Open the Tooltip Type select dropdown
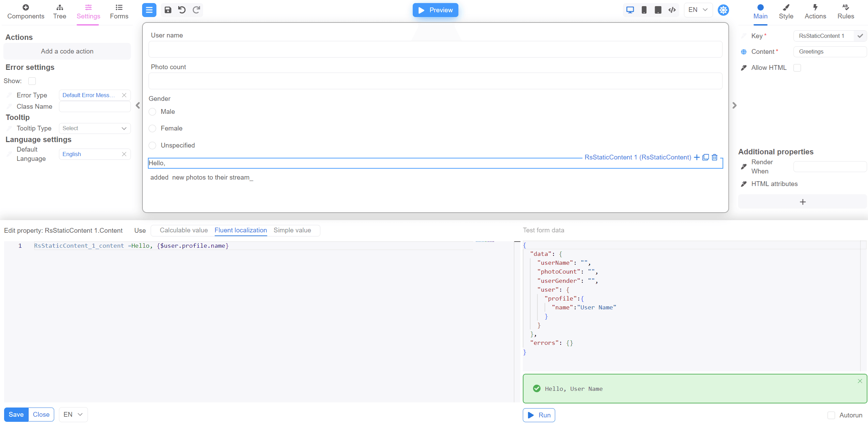 (x=95, y=128)
